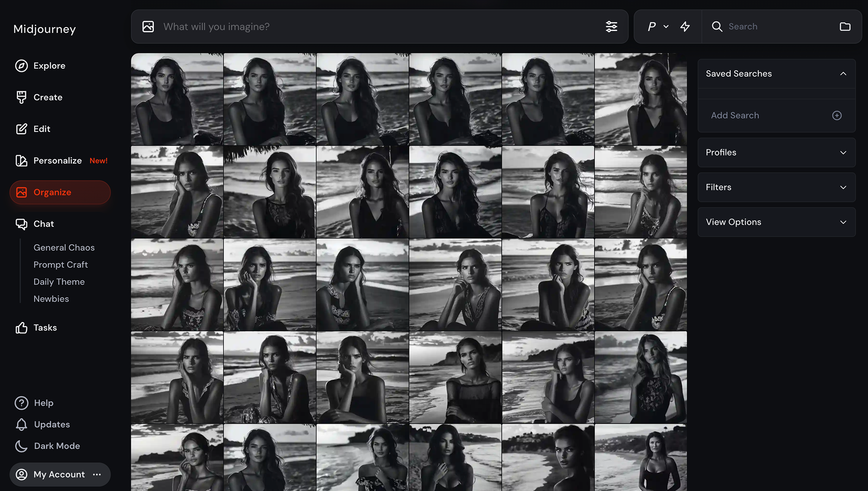Open the Create page
The width and height of the screenshot is (868, 491).
pyautogui.click(x=48, y=98)
